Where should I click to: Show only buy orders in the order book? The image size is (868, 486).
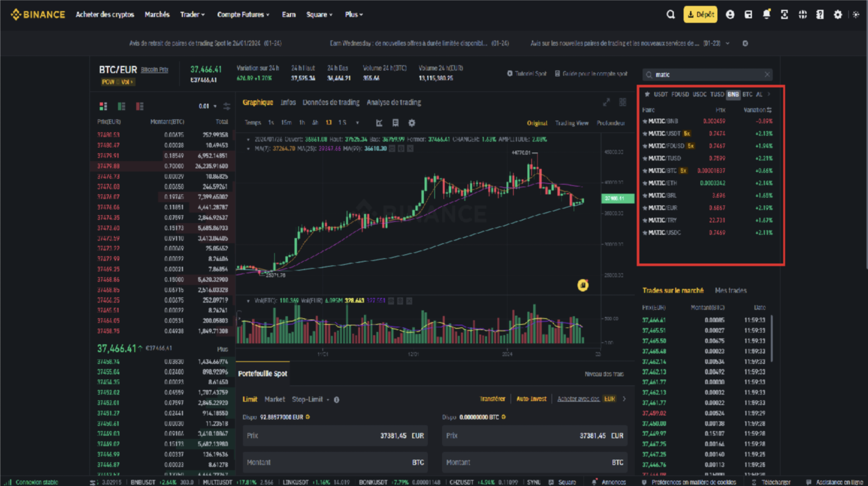pos(121,106)
